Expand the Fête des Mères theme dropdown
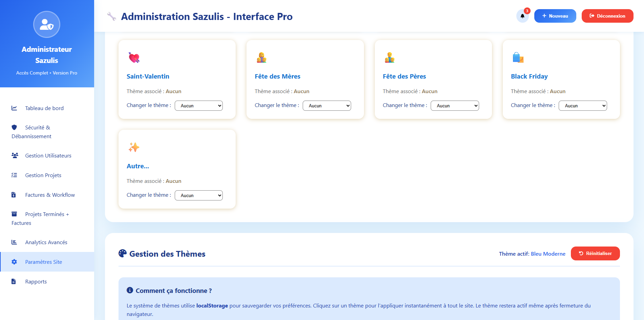 pos(326,106)
